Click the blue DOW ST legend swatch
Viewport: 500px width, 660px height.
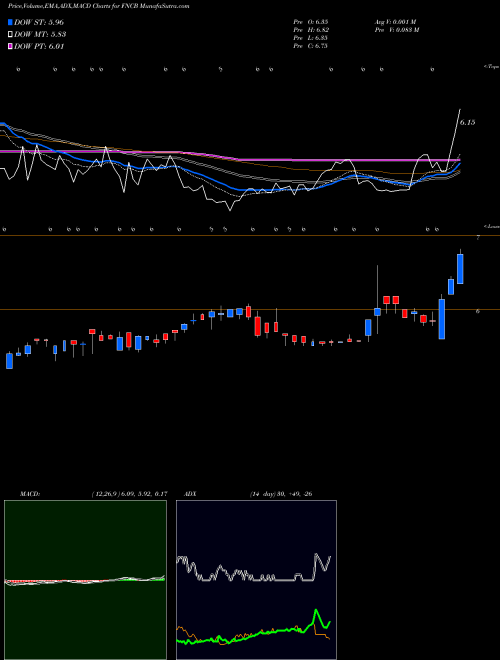click(11, 22)
